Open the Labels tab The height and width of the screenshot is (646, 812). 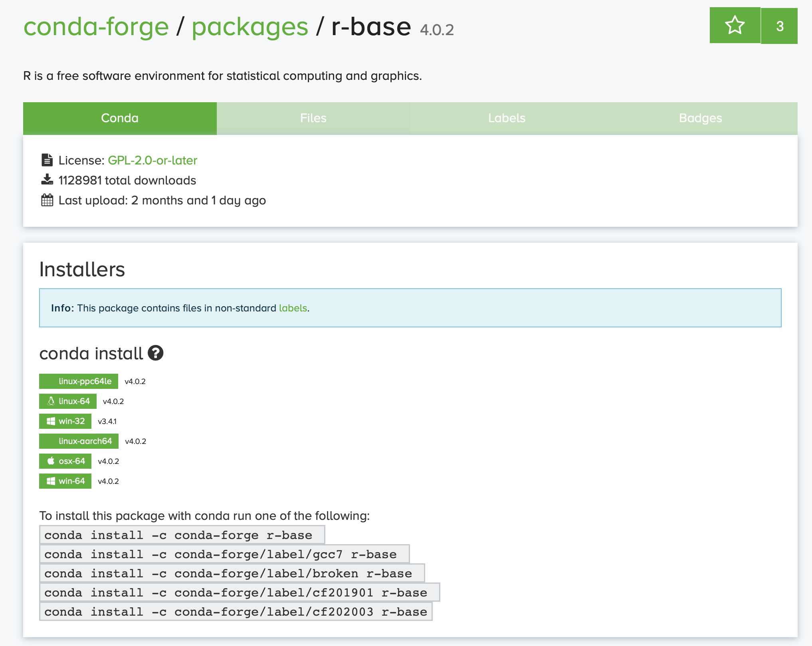pyautogui.click(x=507, y=118)
